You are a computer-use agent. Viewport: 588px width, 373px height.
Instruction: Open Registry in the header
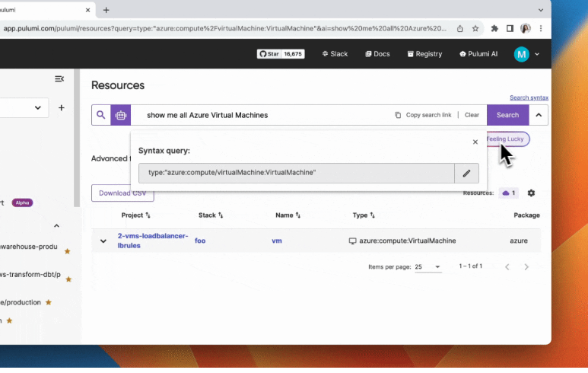(x=425, y=54)
